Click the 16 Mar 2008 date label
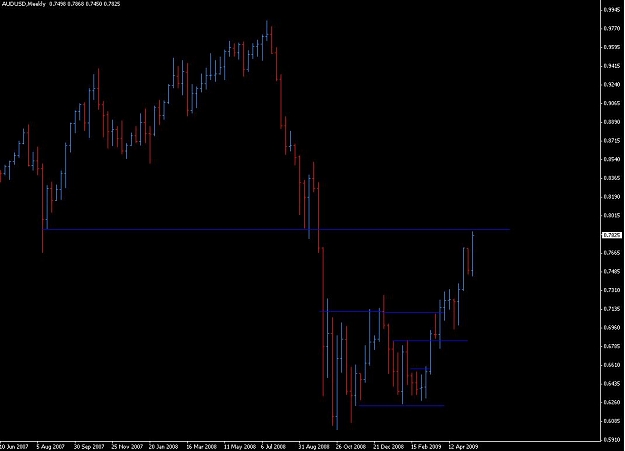Screen dimensions: 625x451 point(201,447)
